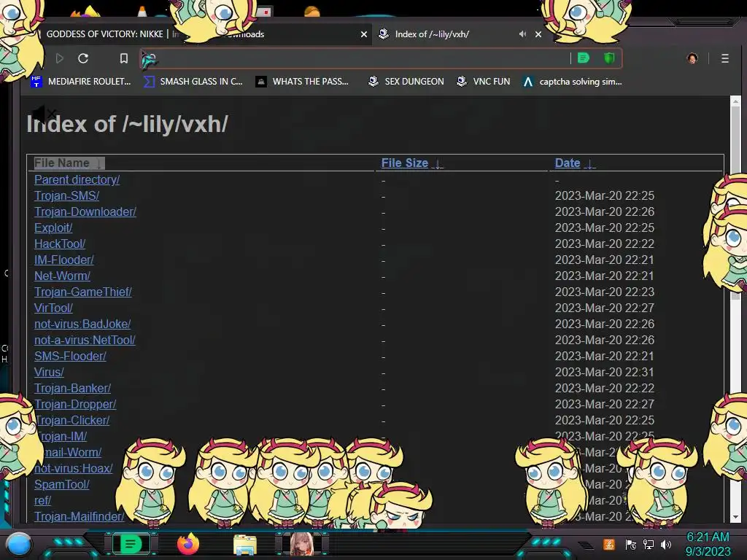
Task: Bookmark this page with the bookmark icon
Action: point(124,58)
